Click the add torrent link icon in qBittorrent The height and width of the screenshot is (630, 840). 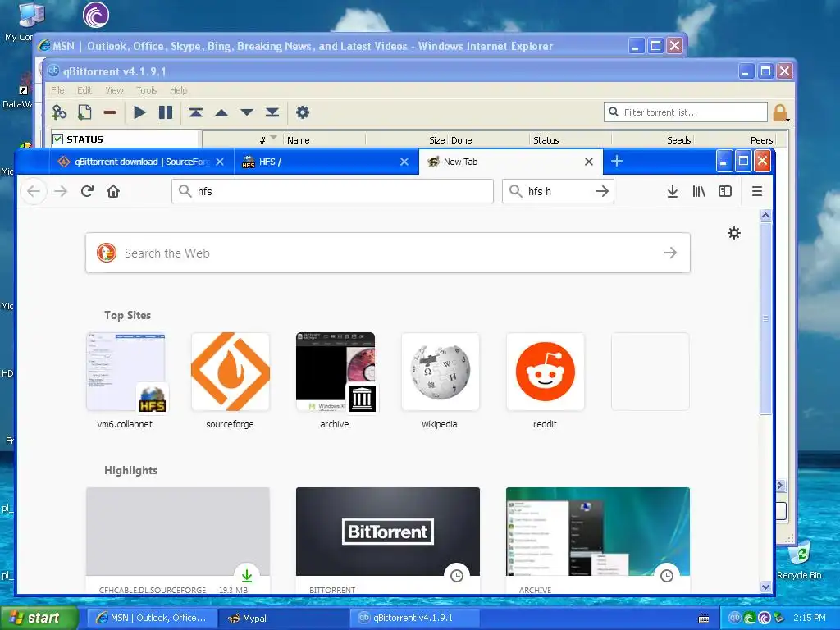(x=59, y=112)
